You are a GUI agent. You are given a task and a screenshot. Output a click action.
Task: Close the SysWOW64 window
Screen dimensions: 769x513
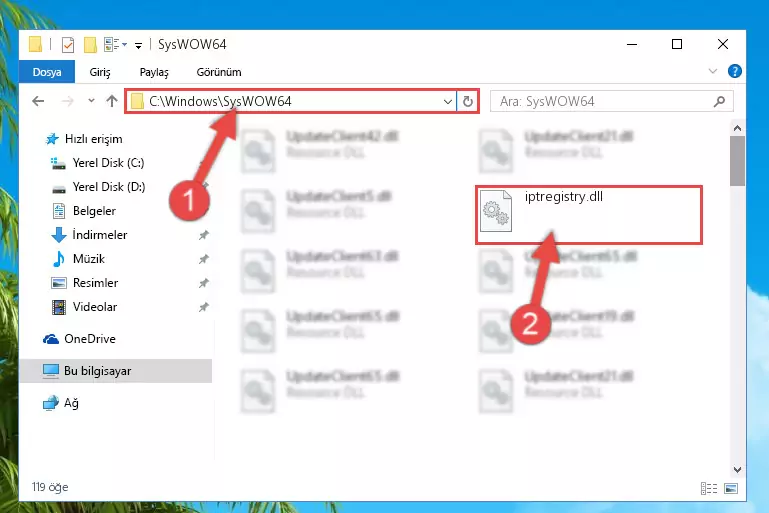[x=722, y=45]
